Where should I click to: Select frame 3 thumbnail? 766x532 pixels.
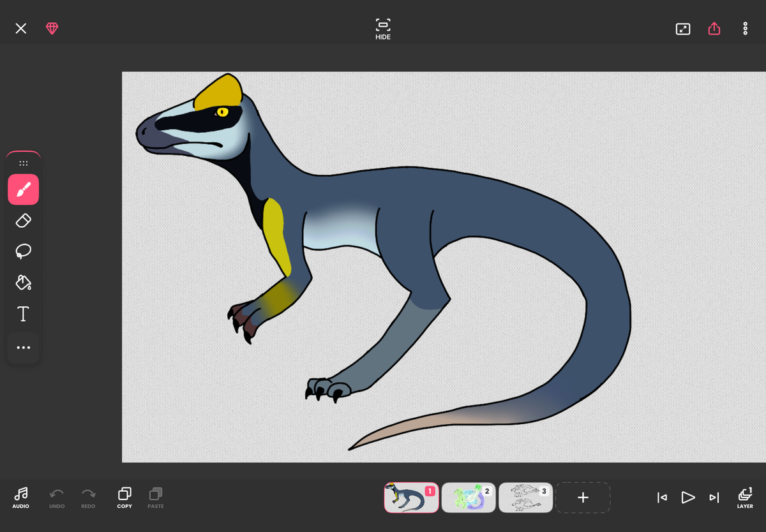tap(525, 498)
